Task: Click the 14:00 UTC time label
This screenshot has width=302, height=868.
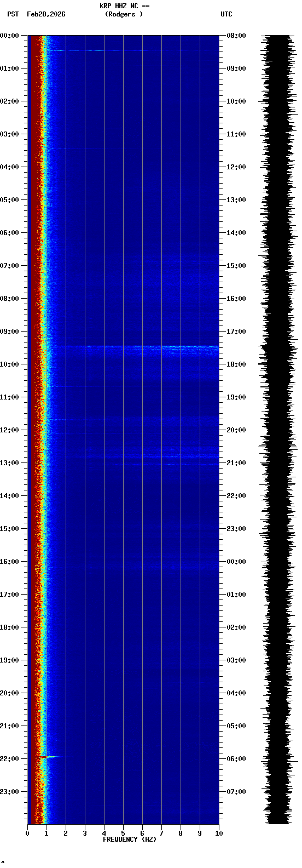Action: tap(236, 233)
